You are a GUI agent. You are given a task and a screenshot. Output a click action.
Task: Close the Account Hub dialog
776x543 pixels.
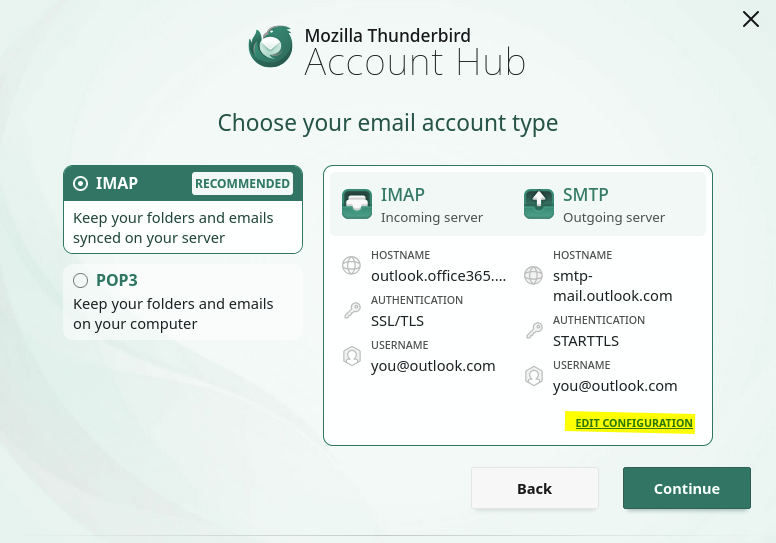tap(750, 19)
